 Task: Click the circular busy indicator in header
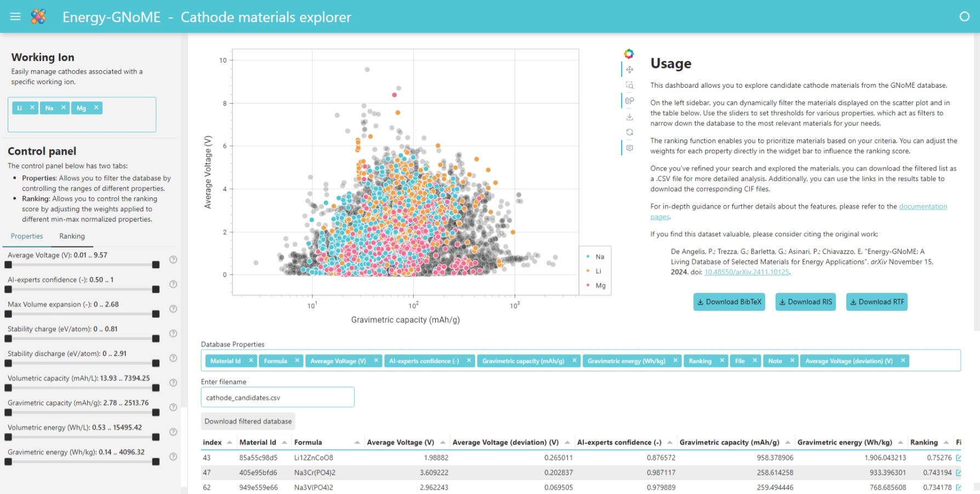click(965, 16)
